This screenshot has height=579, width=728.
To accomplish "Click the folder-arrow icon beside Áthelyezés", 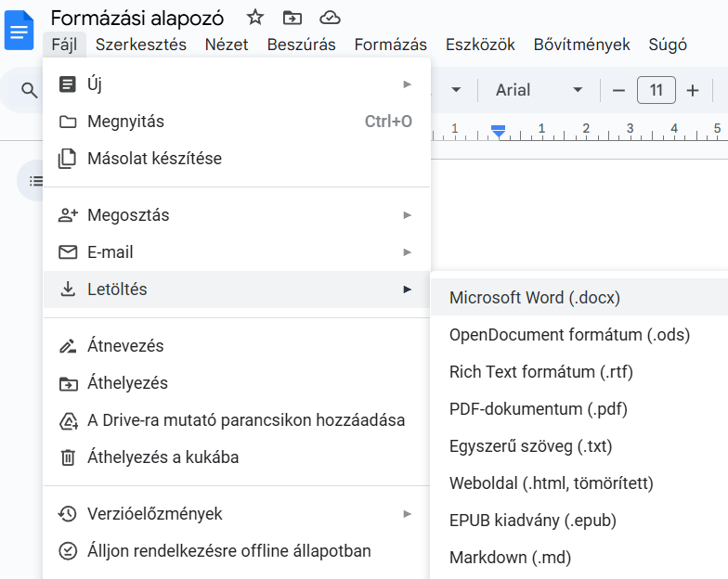I will (x=69, y=384).
